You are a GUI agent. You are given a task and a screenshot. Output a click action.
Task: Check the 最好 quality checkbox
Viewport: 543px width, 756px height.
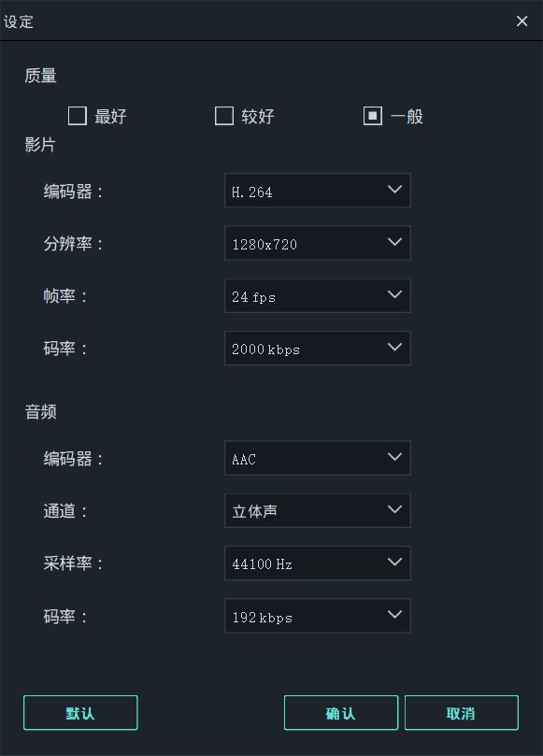[79, 116]
